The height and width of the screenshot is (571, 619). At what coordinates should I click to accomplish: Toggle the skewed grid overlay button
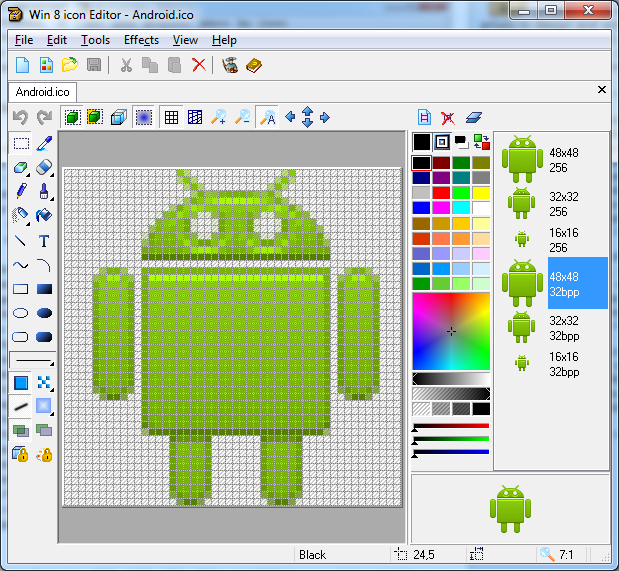[195, 117]
